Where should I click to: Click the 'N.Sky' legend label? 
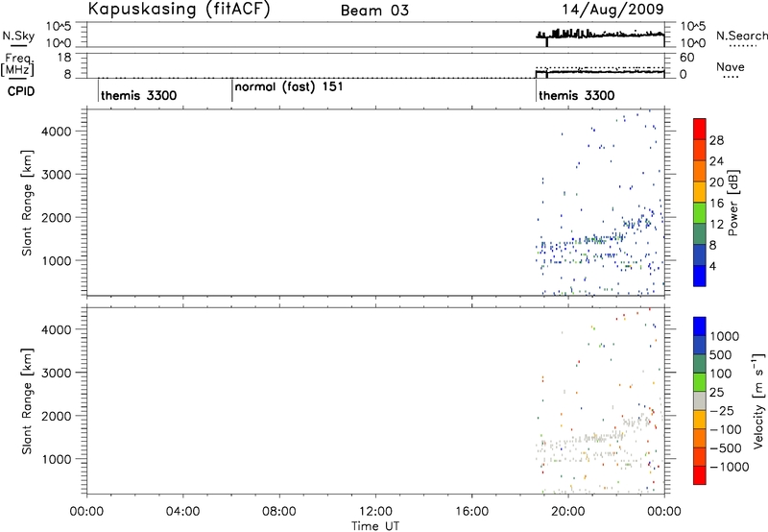(18, 36)
